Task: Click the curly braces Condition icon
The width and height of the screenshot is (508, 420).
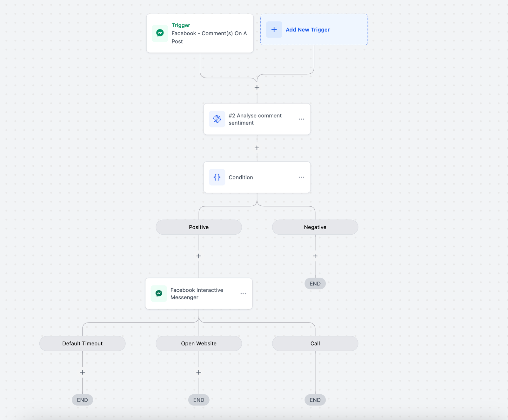Action: click(217, 177)
